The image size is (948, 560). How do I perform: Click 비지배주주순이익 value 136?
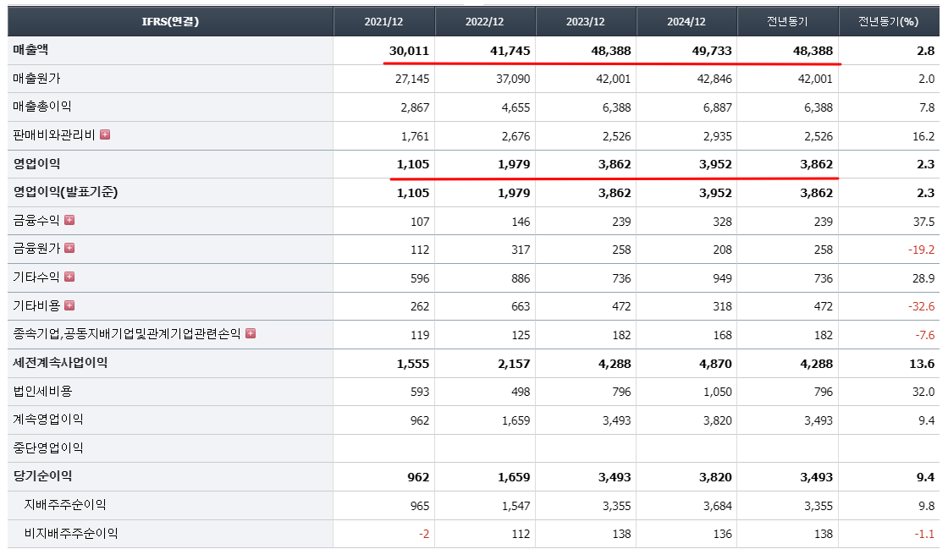(723, 534)
